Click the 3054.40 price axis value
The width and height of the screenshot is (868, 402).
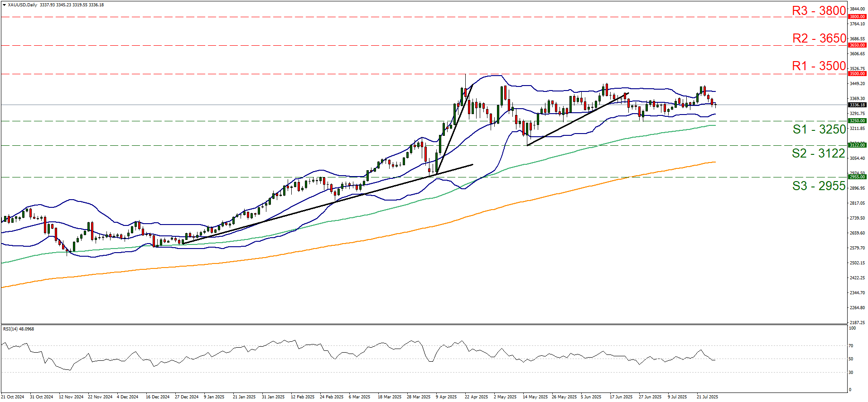[x=857, y=158]
